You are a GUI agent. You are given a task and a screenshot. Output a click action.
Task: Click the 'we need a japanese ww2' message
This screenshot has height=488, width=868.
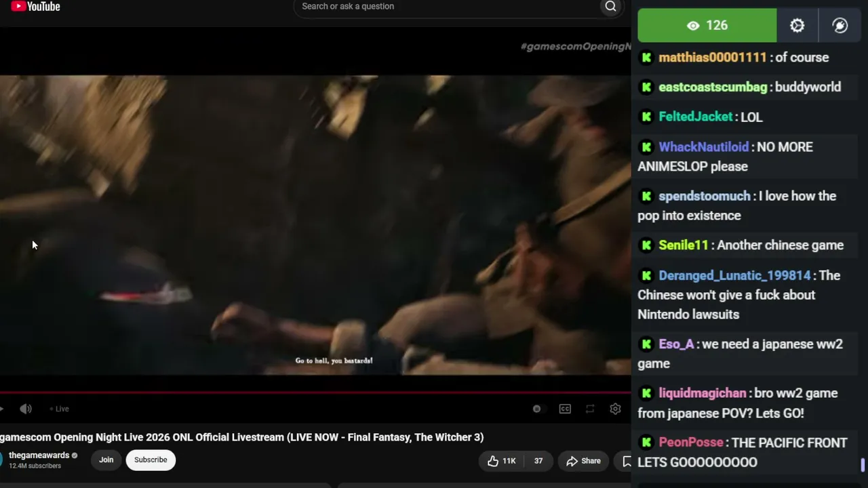pyautogui.click(x=772, y=344)
